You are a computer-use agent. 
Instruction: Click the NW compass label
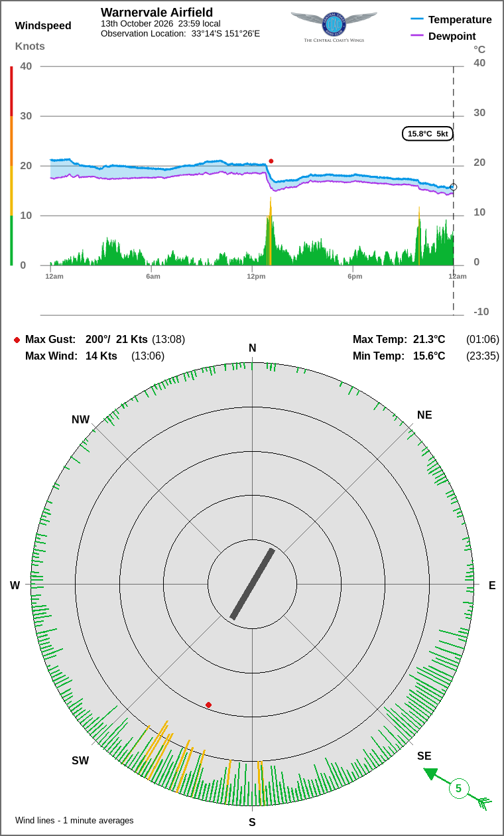point(80,420)
